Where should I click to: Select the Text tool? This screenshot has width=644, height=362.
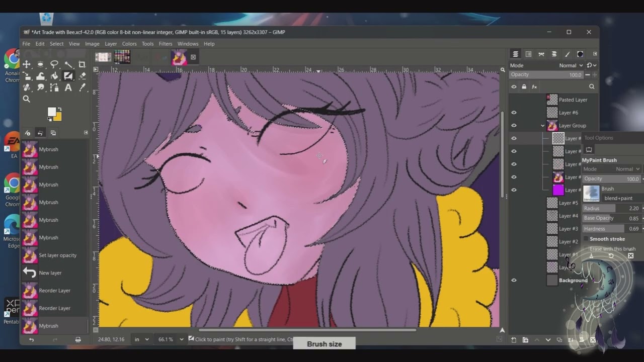tap(68, 87)
